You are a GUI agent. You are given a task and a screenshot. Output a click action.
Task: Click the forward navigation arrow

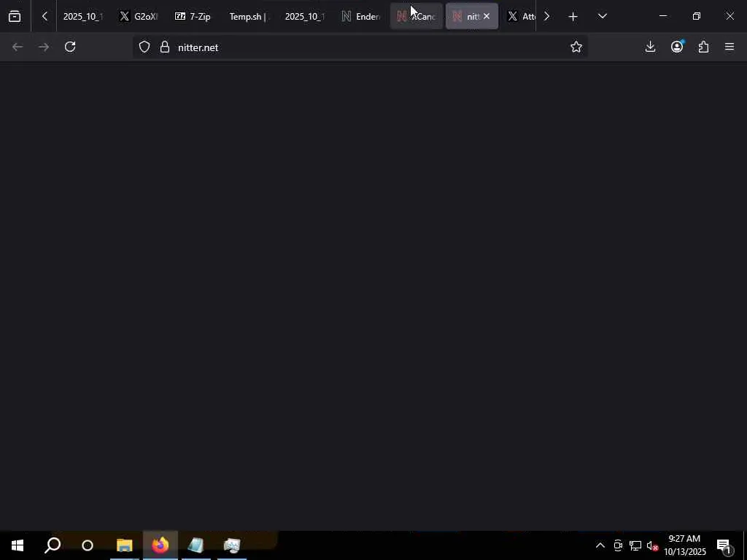44,47
